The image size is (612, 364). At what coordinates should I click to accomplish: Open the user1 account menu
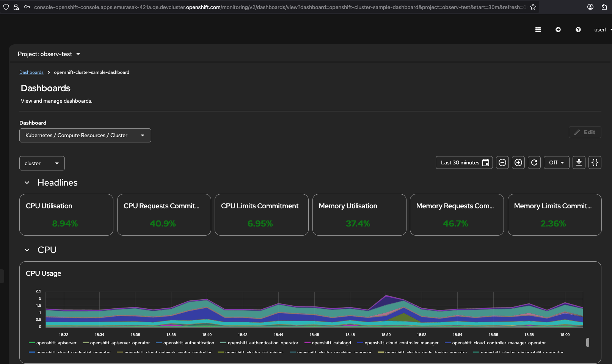602,30
